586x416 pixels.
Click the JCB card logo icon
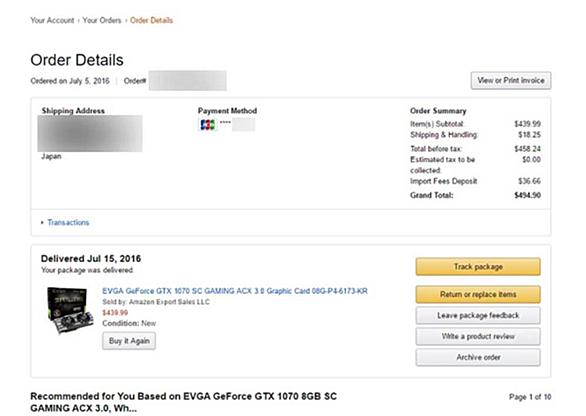click(x=207, y=124)
